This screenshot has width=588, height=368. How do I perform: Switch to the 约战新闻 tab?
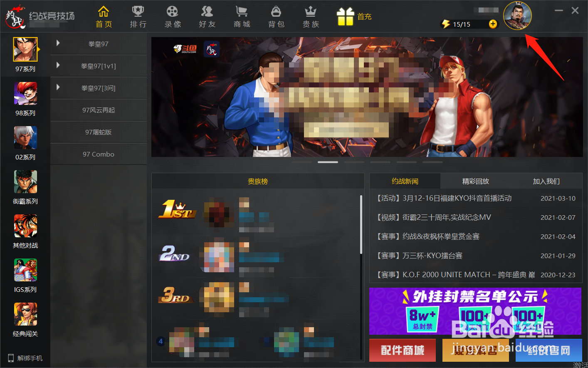coord(405,181)
